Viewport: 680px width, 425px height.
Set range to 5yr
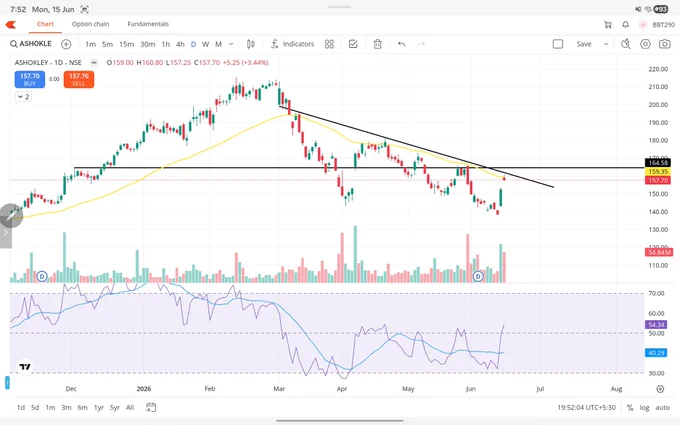pyautogui.click(x=114, y=408)
